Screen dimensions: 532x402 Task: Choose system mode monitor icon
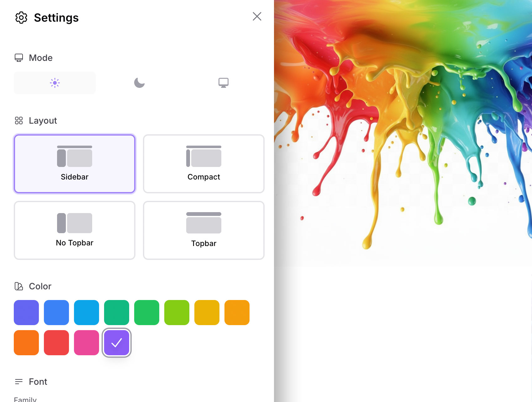(x=224, y=83)
